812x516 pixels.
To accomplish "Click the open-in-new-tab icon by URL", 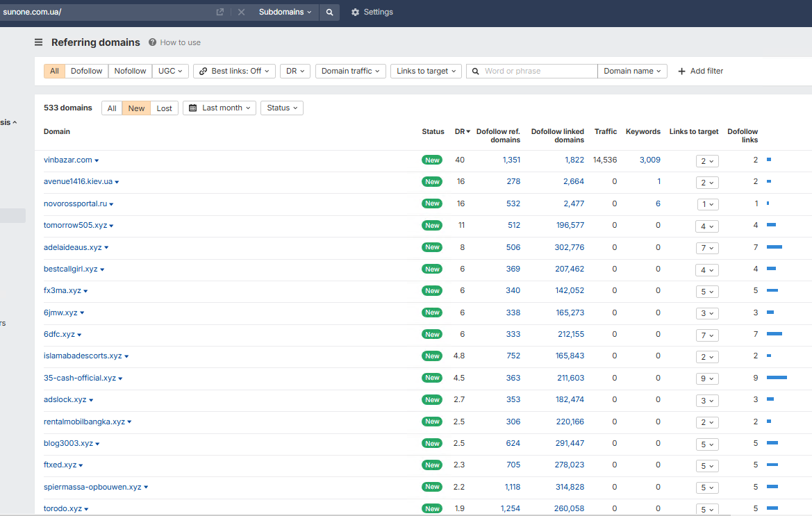I will [x=220, y=12].
